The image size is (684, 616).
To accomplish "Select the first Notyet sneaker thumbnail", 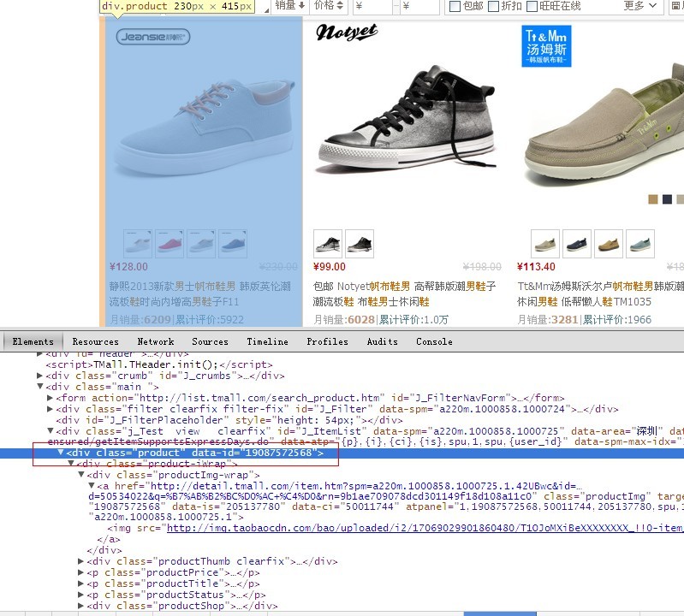I will [328, 244].
